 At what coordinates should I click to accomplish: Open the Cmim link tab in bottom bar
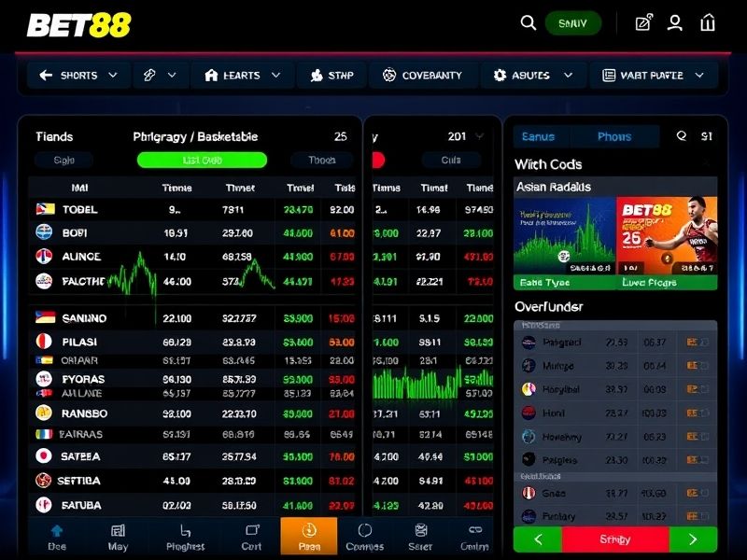(x=474, y=539)
